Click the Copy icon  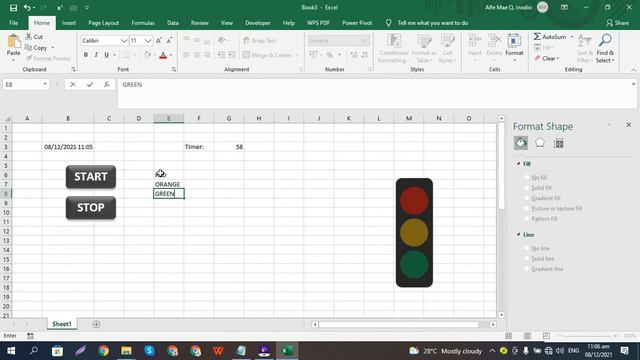click(29, 48)
